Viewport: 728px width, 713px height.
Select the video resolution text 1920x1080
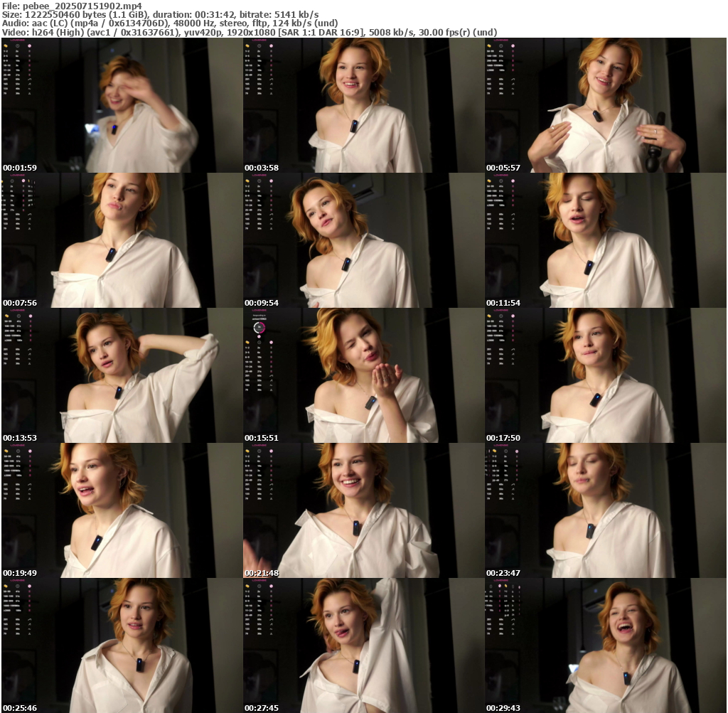251,33
